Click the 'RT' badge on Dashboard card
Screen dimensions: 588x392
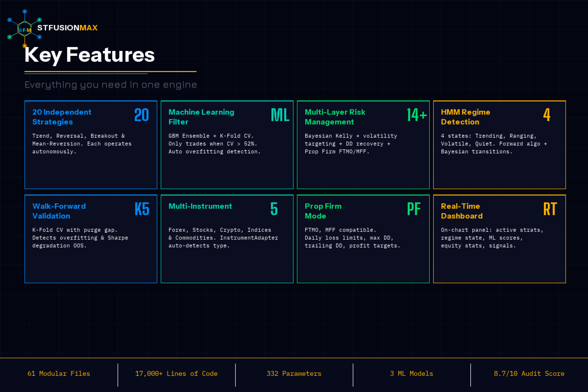point(550,209)
